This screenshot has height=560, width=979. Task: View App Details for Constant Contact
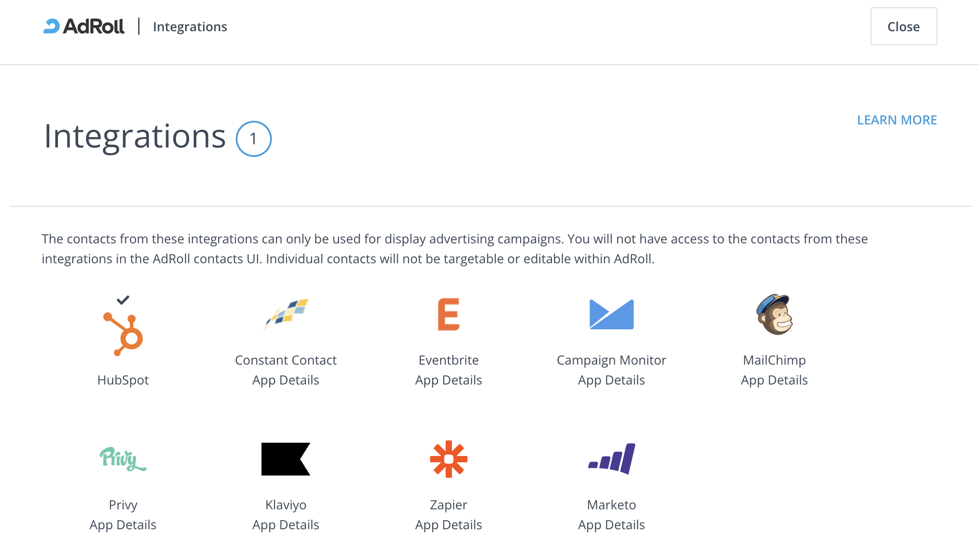coord(286,380)
